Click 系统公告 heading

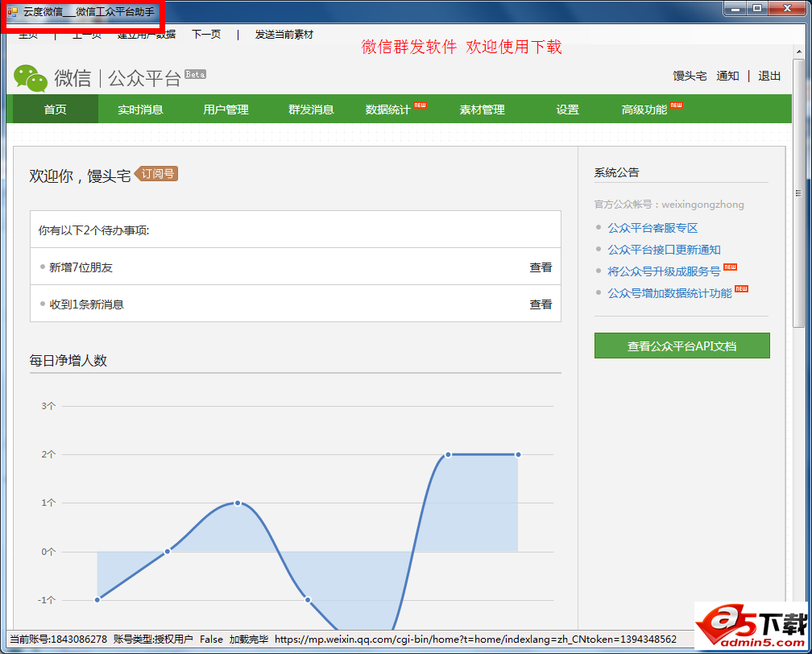click(616, 172)
